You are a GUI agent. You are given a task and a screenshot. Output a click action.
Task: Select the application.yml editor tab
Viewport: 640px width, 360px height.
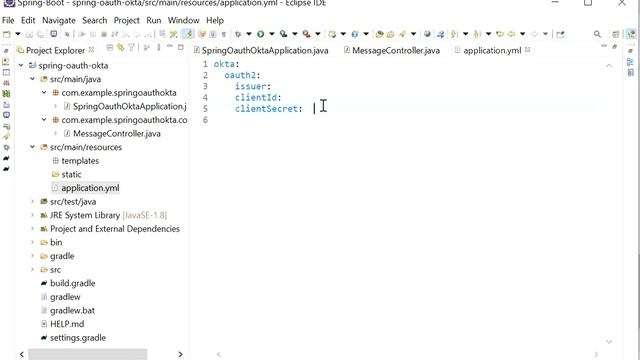(x=492, y=51)
